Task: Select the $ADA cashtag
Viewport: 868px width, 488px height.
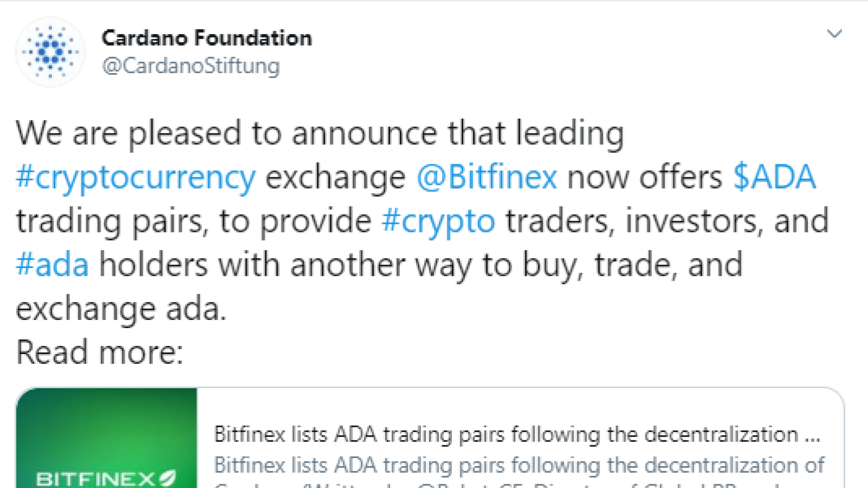Action: [x=774, y=177]
